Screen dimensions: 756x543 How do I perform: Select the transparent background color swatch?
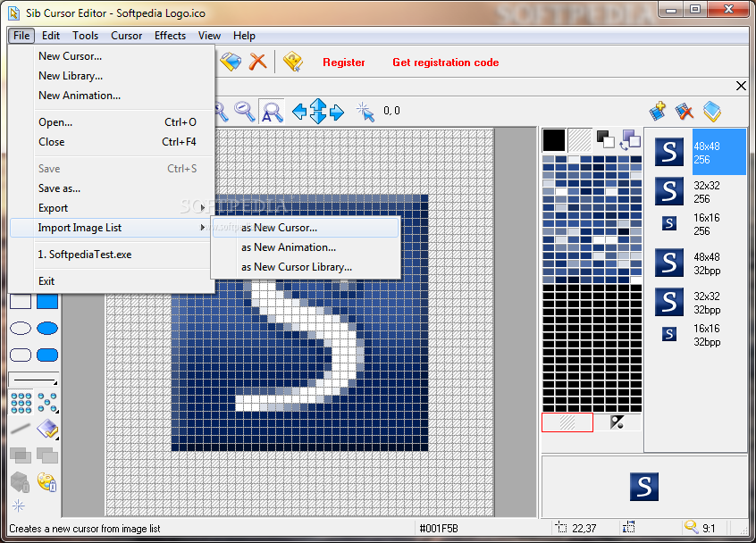[x=580, y=140]
